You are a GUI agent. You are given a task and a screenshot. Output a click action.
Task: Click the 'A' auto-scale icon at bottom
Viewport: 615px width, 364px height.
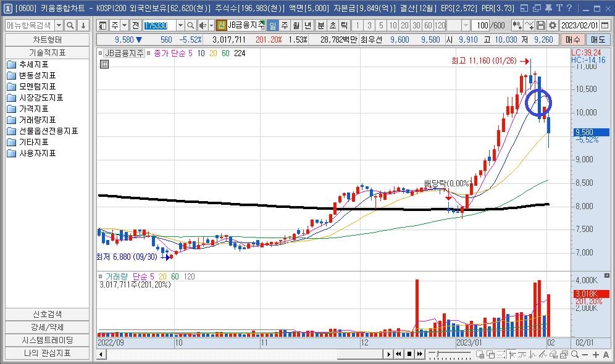pyautogui.click(x=606, y=354)
